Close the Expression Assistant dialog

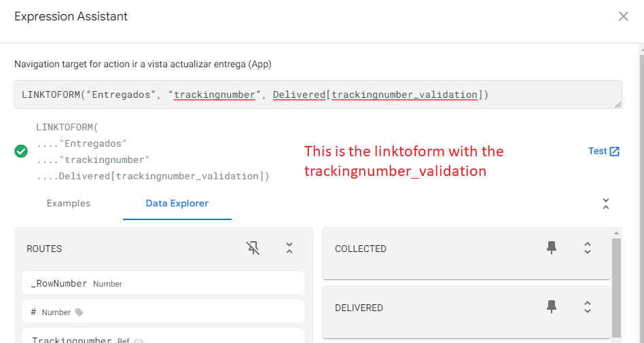(624, 16)
